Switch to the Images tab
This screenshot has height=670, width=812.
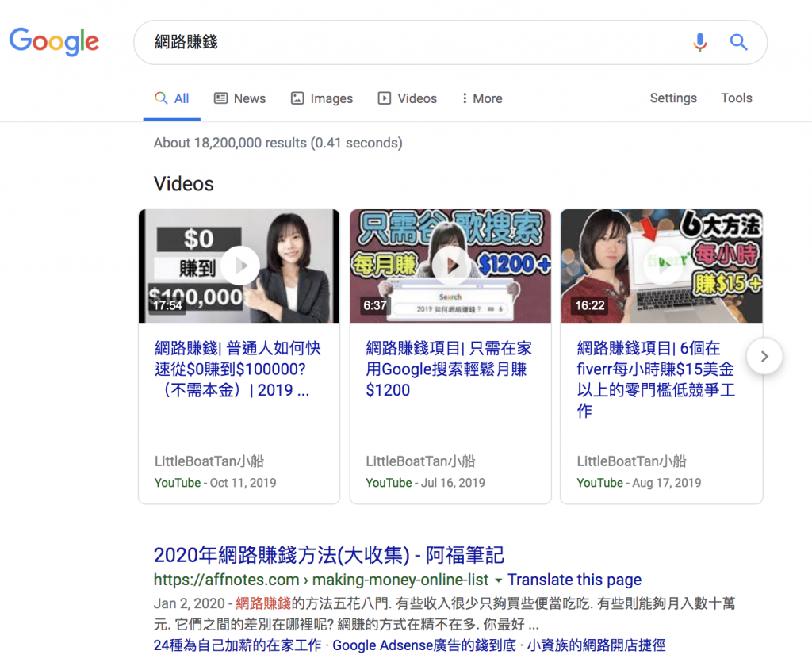coord(322,98)
